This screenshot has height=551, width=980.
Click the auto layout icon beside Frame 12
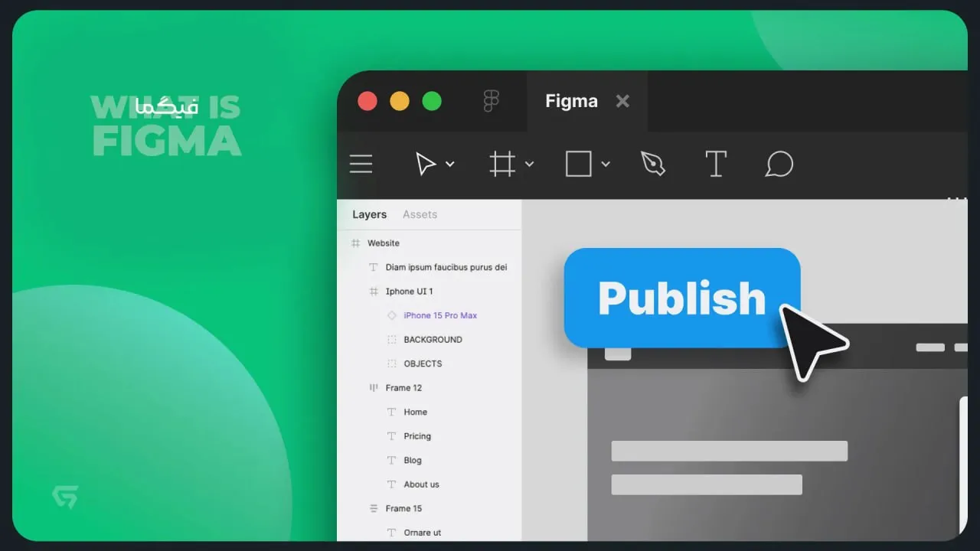coord(374,387)
